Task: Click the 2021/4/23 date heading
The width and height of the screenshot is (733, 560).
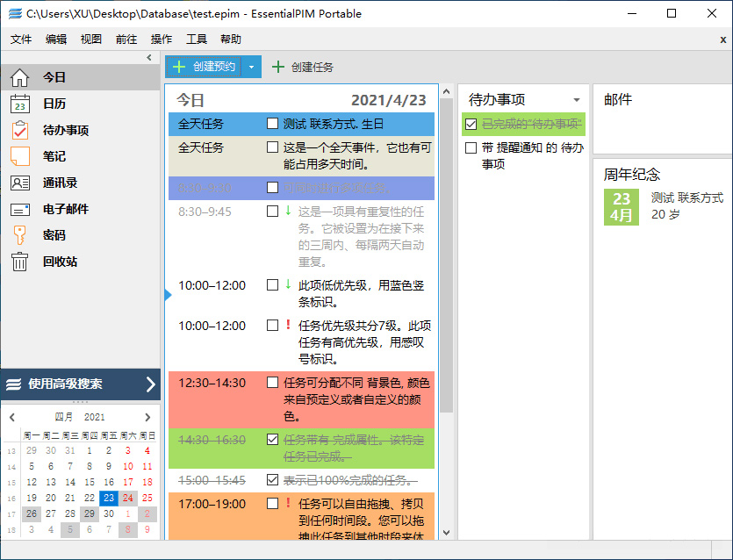Action: [389, 100]
